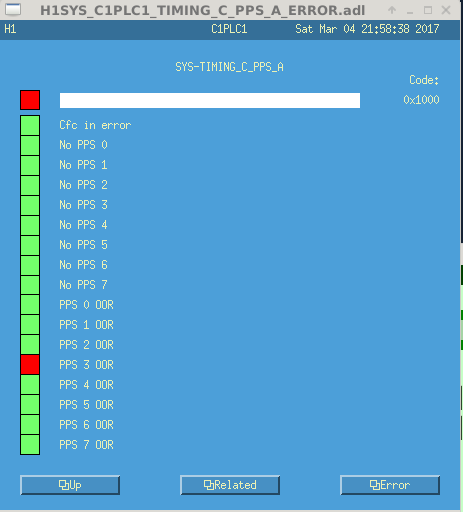Image resolution: width=463 pixels, height=512 pixels.
Task: Select the PPS 7 OOR green indicator
Action: click(x=30, y=444)
